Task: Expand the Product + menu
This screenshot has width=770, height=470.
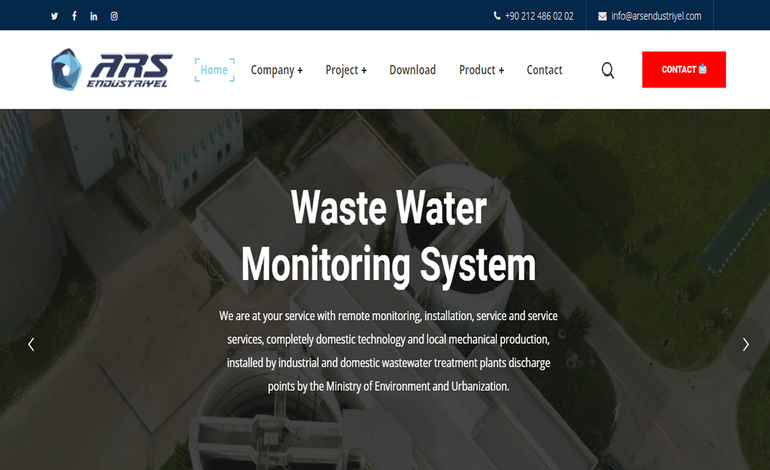Action: [x=482, y=70]
